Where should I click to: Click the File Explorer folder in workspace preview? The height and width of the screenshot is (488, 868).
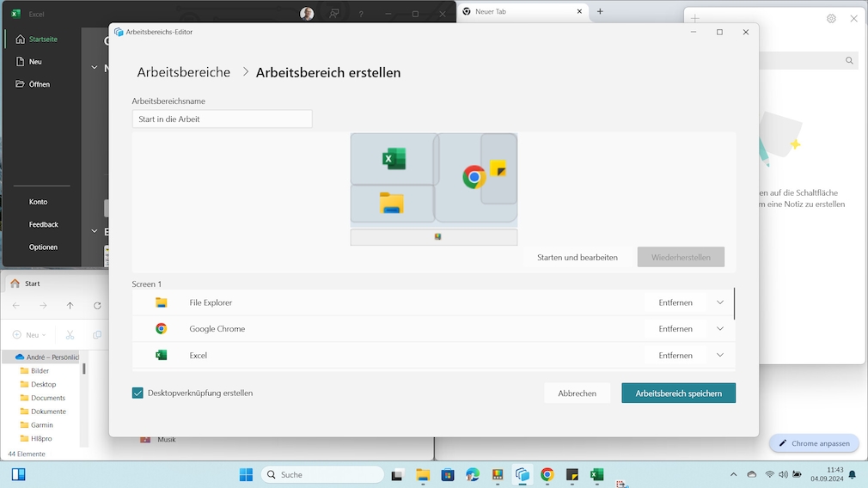tap(391, 203)
